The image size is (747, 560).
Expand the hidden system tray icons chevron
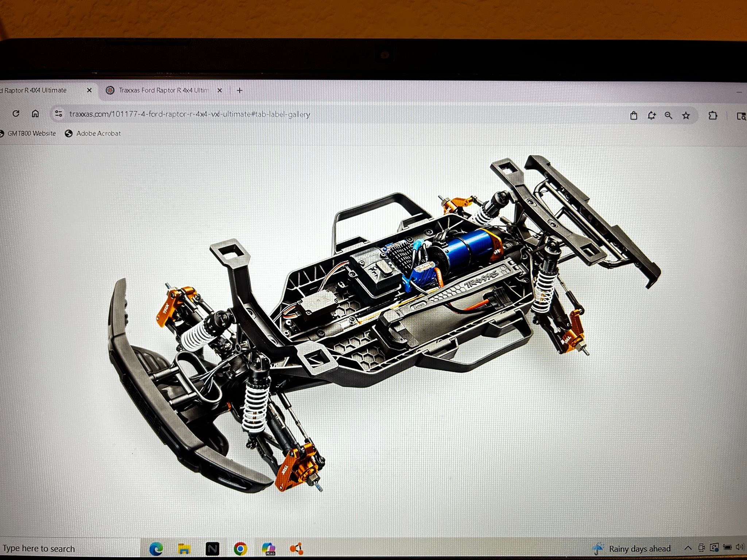coord(688,548)
